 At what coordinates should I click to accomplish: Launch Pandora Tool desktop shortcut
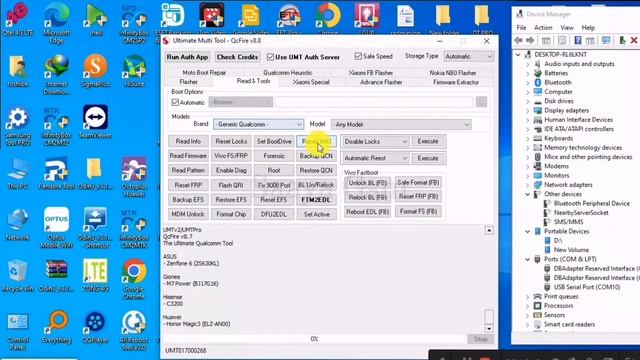click(57, 173)
